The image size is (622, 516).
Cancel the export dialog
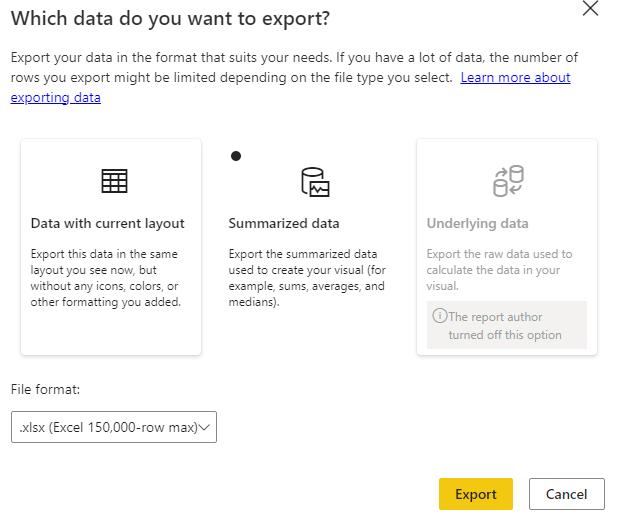tap(566, 494)
